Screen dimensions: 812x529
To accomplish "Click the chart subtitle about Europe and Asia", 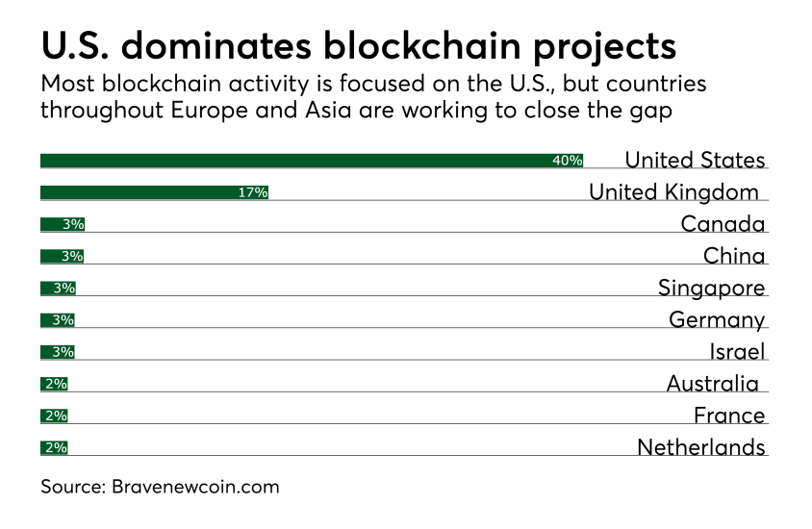I will click(373, 97).
